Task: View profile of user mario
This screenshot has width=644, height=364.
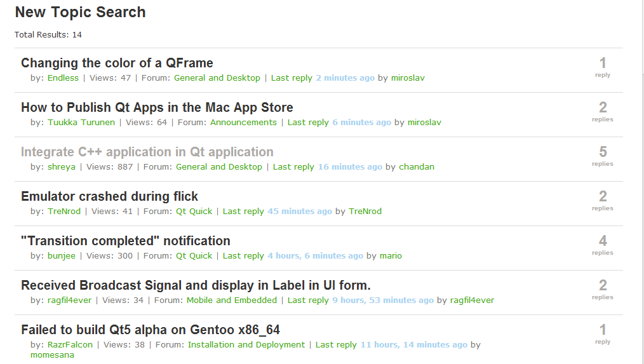Action: click(391, 255)
